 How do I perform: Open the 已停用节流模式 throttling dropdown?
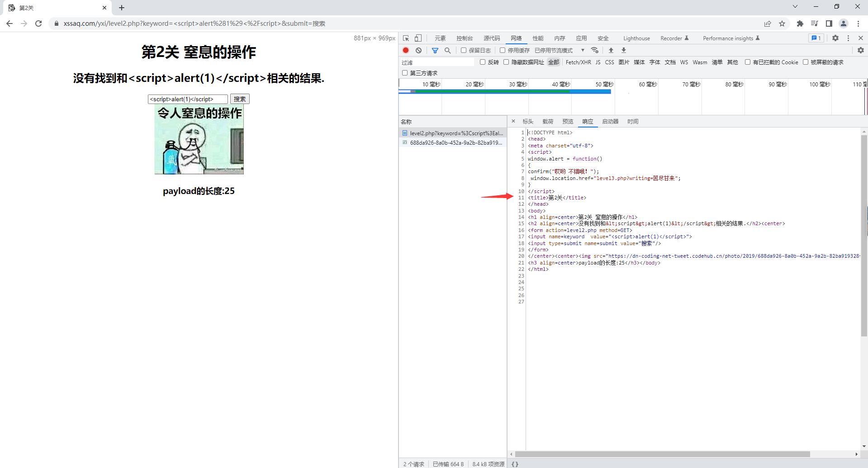(560, 50)
